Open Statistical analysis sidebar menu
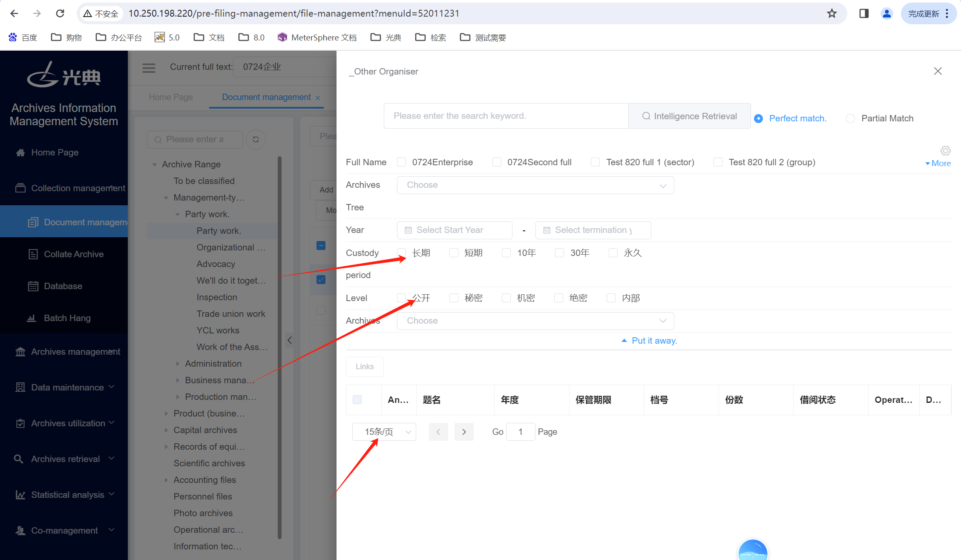The image size is (961, 560). pos(64,495)
